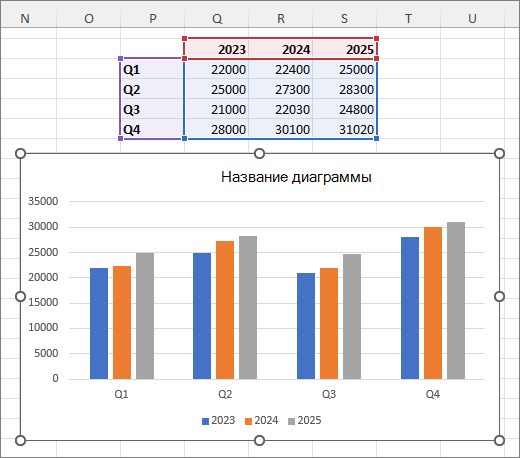Select column header U
Viewport: 520px width, 458px height.
point(472,19)
